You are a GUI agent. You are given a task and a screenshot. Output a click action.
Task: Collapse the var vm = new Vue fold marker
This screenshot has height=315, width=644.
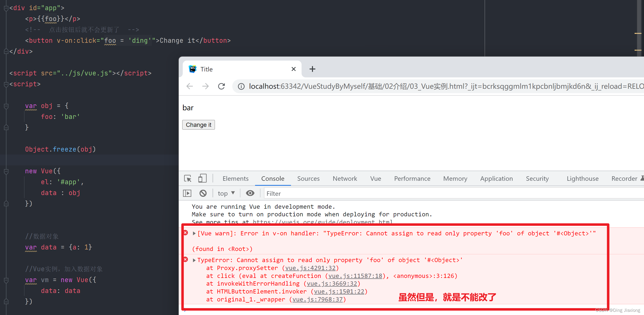(x=6, y=280)
